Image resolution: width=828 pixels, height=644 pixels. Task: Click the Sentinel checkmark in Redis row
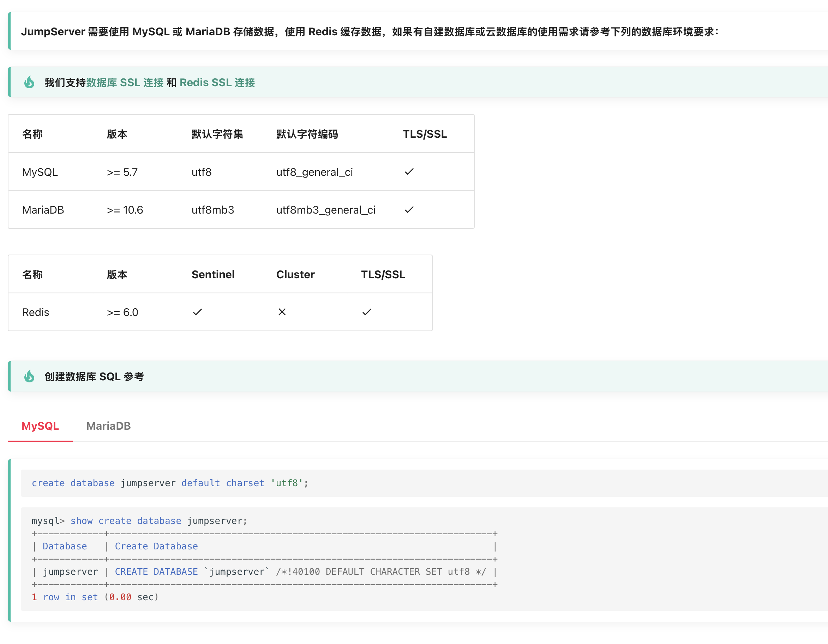197,312
